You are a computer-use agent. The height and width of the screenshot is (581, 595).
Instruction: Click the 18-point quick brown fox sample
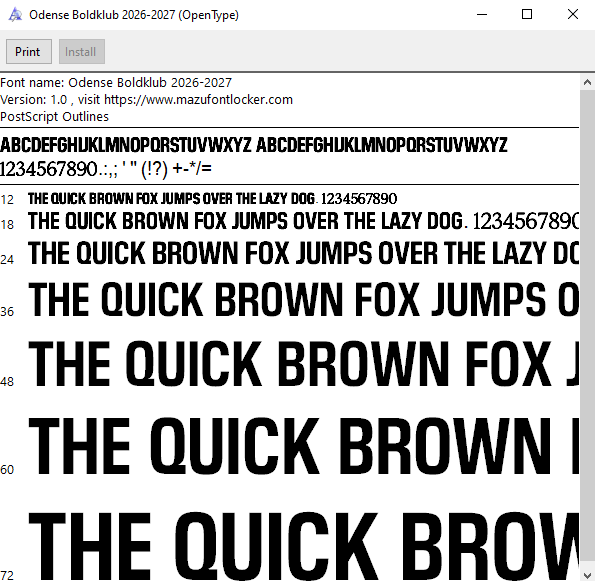[x=304, y=221]
